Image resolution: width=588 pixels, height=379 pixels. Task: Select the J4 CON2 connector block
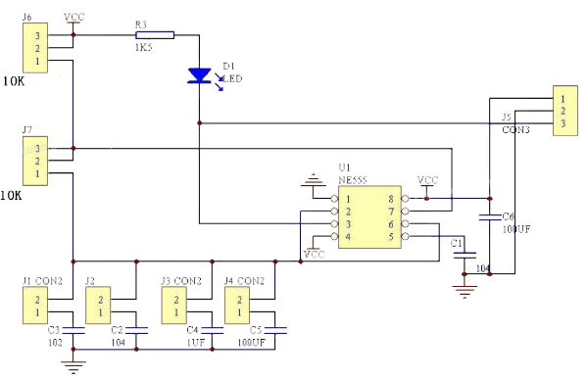click(237, 306)
